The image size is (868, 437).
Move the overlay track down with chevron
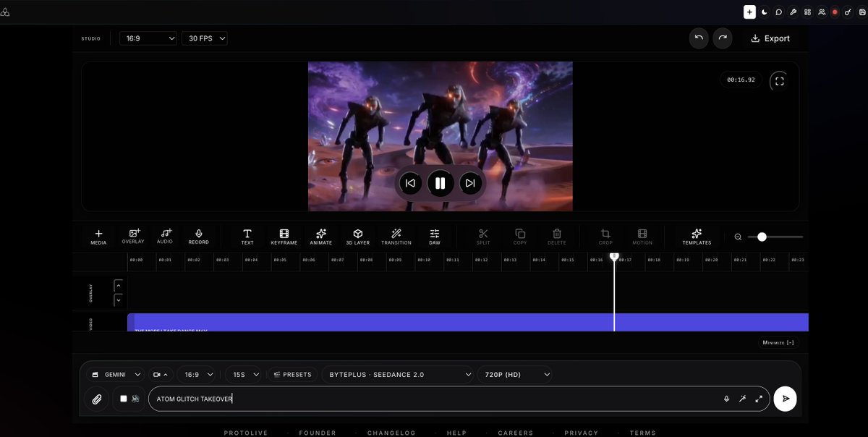coord(119,300)
